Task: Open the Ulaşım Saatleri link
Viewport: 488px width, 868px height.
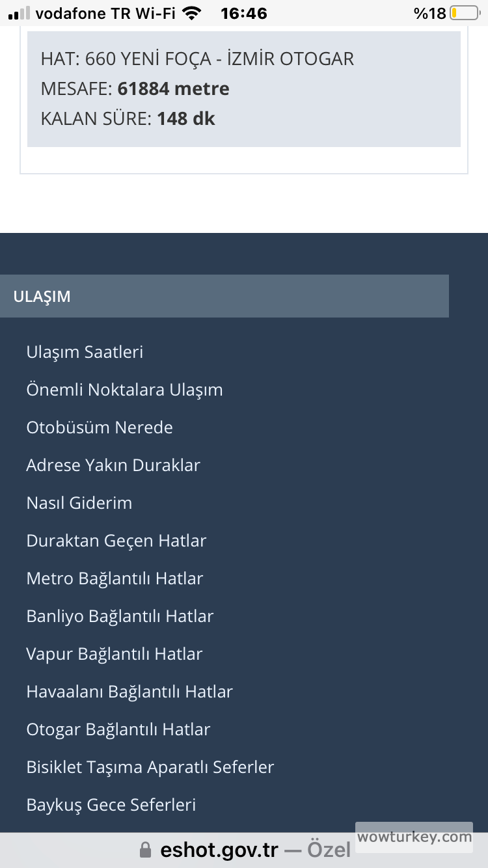Action: pyautogui.click(x=85, y=352)
